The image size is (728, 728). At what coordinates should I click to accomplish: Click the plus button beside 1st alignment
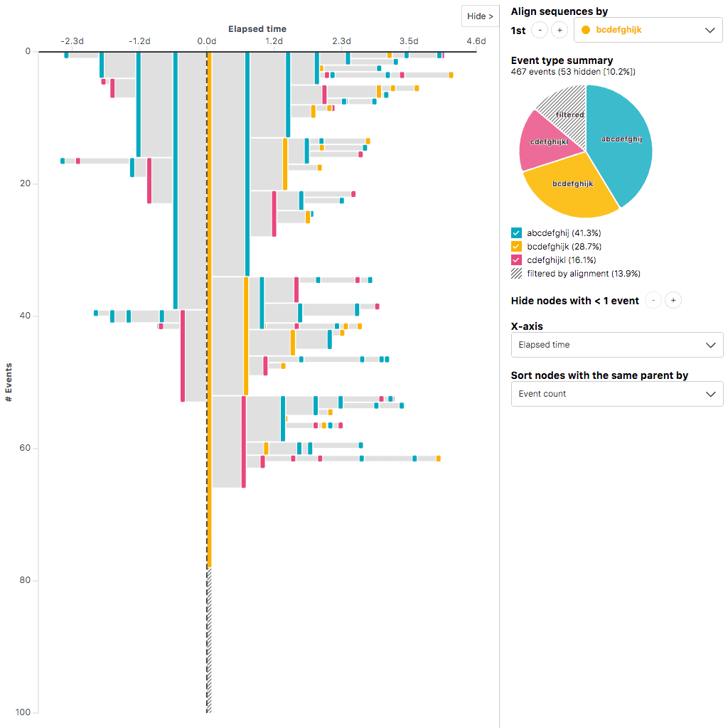point(560,30)
